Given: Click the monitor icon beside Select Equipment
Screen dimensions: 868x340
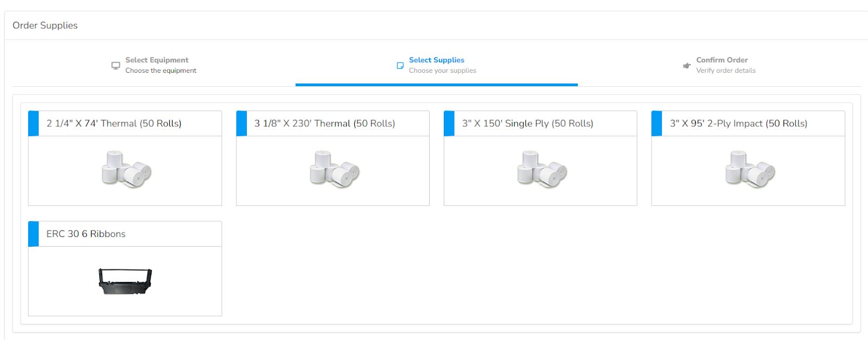Looking at the screenshot, I should tap(116, 66).
